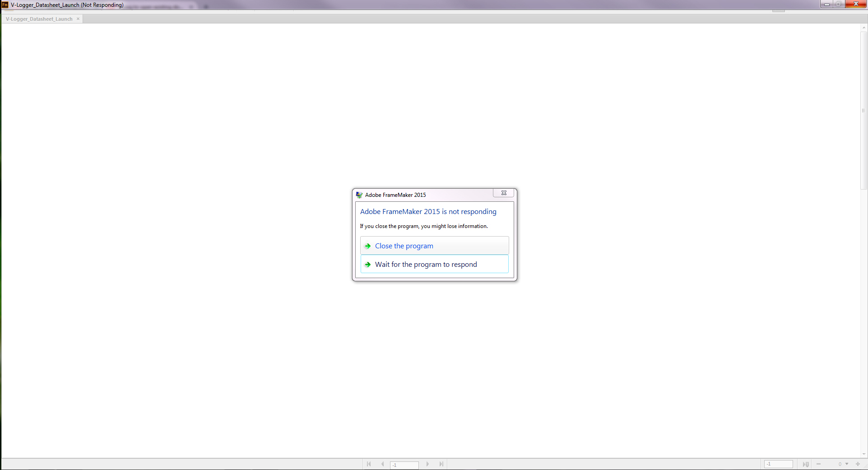Viewport: 868px width, 470px height.
Task: Go to first page button
Action: 369,464
